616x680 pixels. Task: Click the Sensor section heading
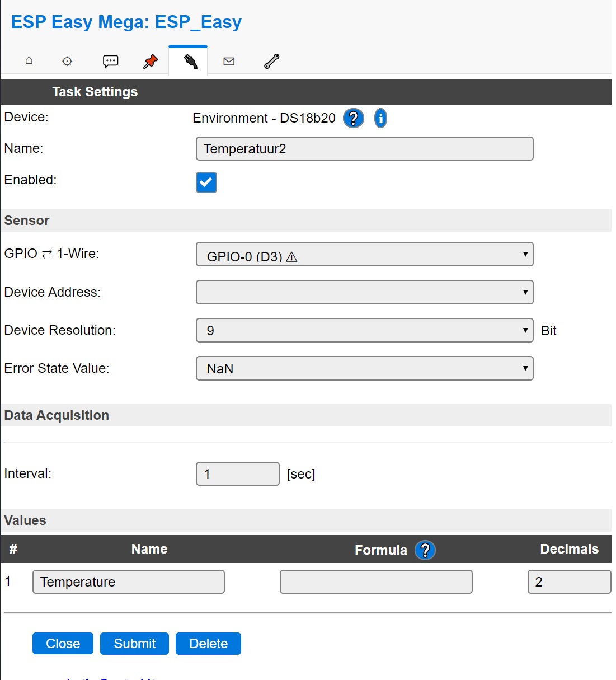point(27,221)
